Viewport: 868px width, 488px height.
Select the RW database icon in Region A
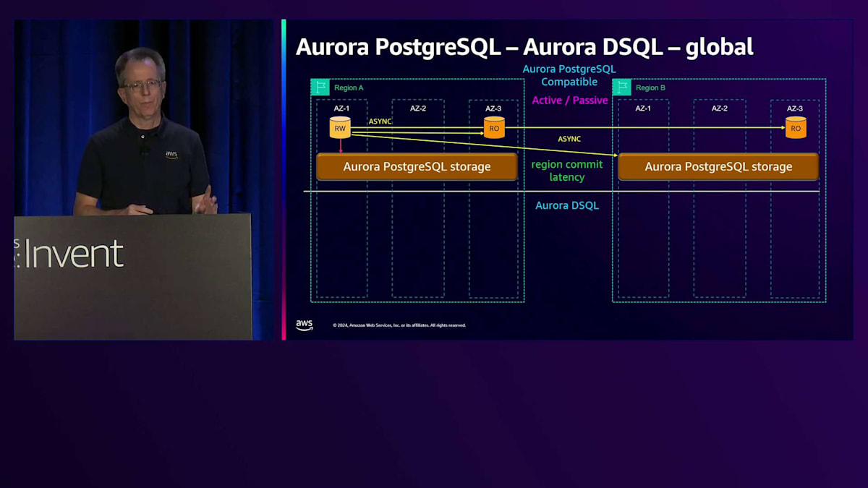pos(340,127)
